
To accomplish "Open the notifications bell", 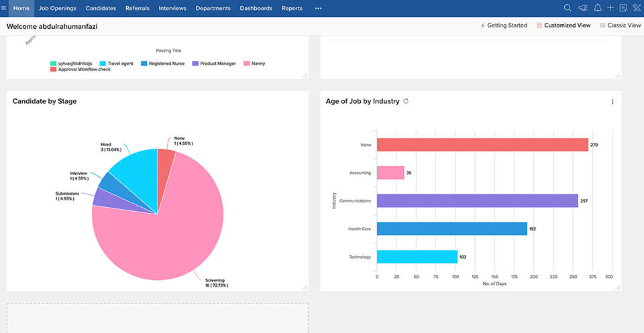I will (x=597, y=8).
